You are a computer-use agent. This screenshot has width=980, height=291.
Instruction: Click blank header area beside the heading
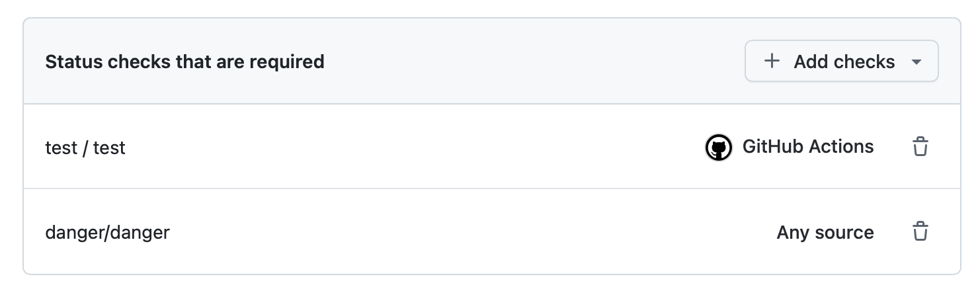(529, 62)
